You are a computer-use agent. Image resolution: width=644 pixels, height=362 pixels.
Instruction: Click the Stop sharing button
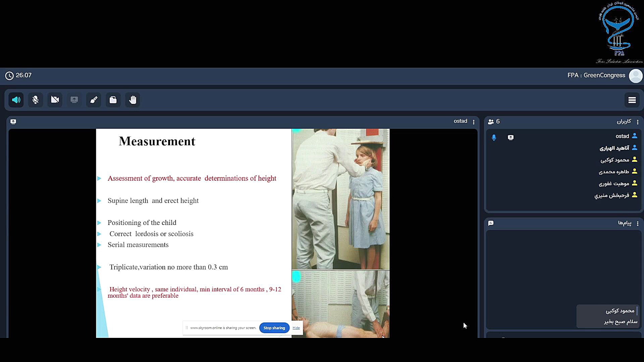tap(274, 328)
